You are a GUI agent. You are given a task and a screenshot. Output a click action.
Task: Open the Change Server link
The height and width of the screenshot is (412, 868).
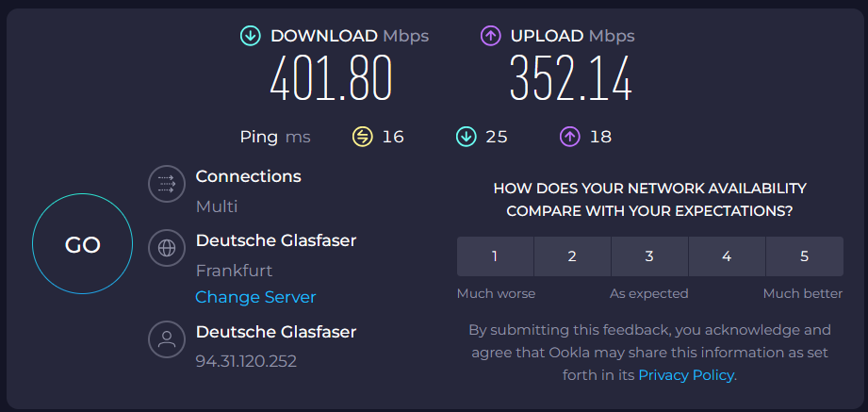(255, 297)
